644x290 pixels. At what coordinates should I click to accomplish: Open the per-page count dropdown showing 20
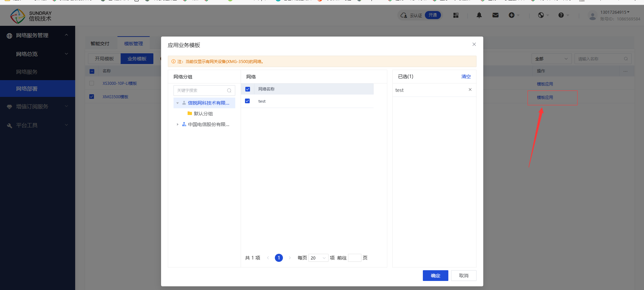318,258
